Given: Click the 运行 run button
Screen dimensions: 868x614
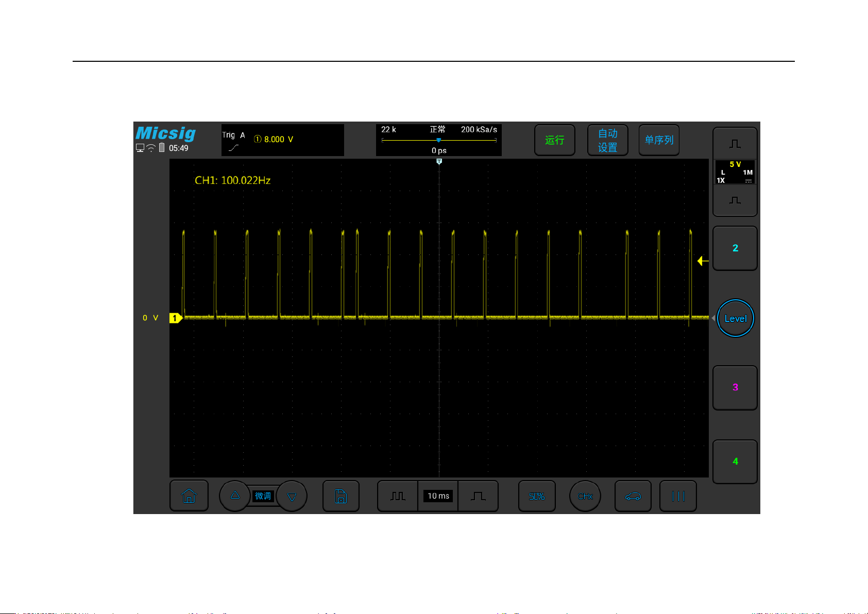Looking at the screenshot, I should 555,140.
